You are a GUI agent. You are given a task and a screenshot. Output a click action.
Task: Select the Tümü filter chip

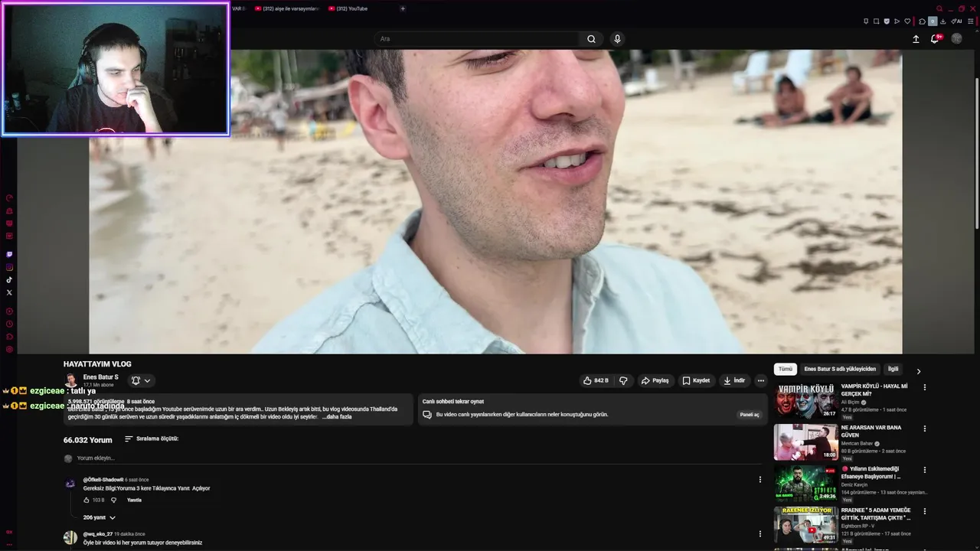(786, 369)
